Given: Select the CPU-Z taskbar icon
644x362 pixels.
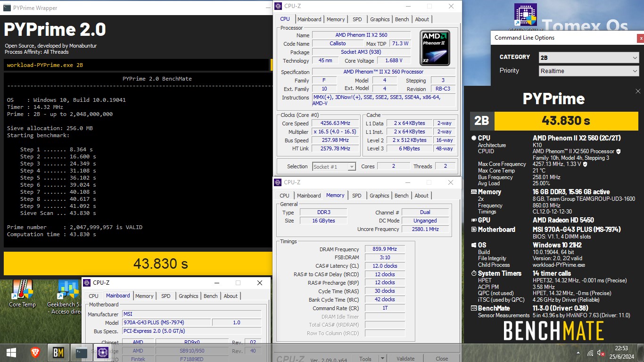Looking at the screenshot, I should (x=103, y=353).
